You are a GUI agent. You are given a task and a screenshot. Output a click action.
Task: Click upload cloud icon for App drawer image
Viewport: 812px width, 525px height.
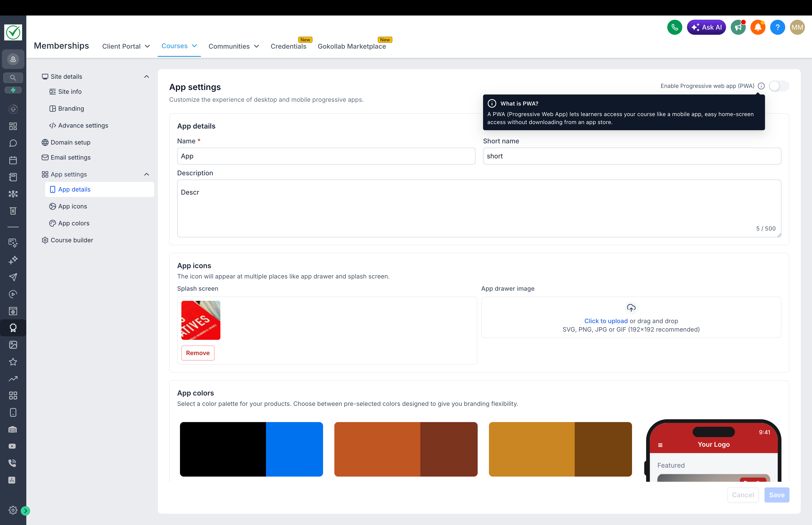(631, 308)
